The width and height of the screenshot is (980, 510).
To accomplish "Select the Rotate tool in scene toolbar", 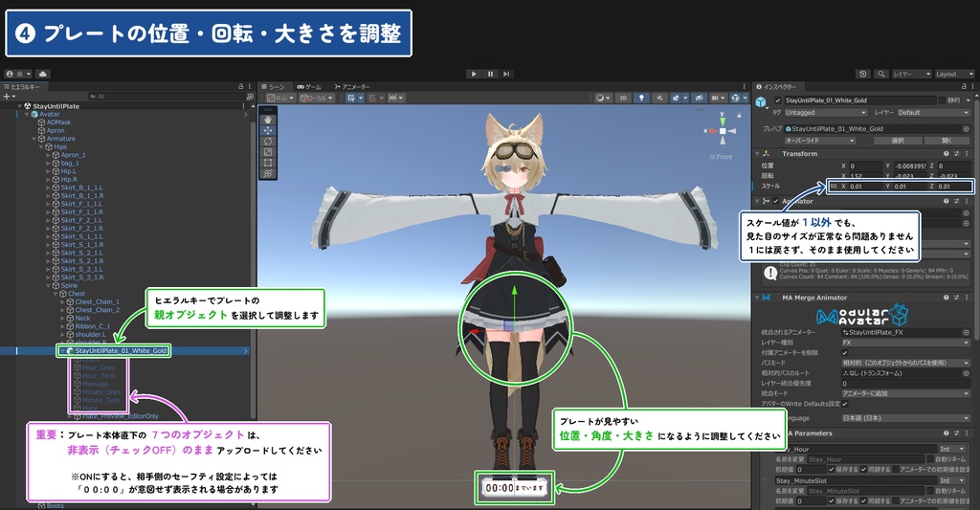I will (268, 142).
